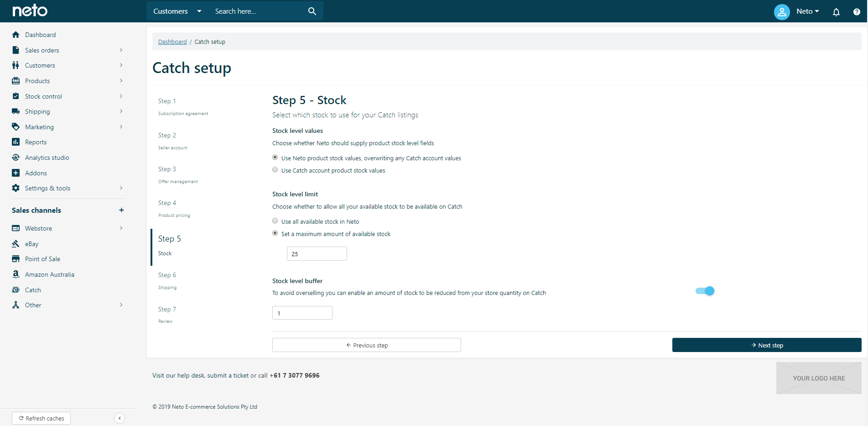Click the Dashboard home icon
Screen dimensions: 868x426
pos(16,35)
